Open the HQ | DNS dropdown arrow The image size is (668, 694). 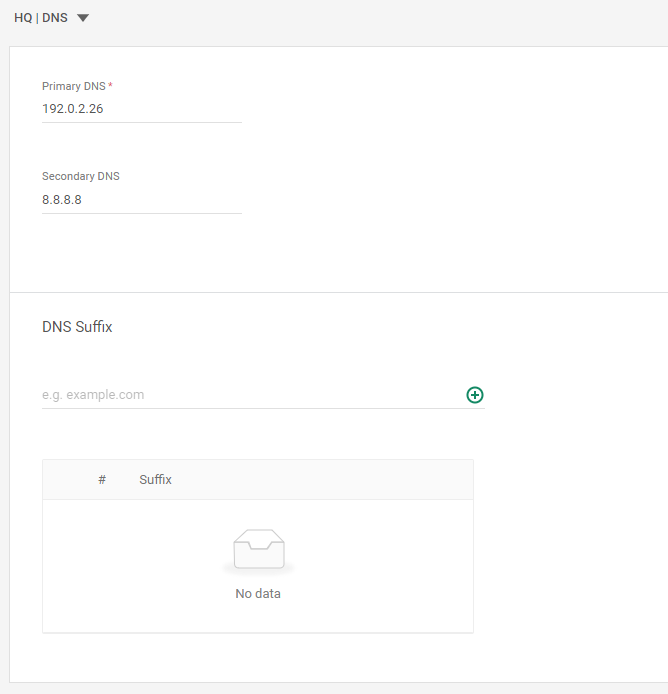point(83,18)
